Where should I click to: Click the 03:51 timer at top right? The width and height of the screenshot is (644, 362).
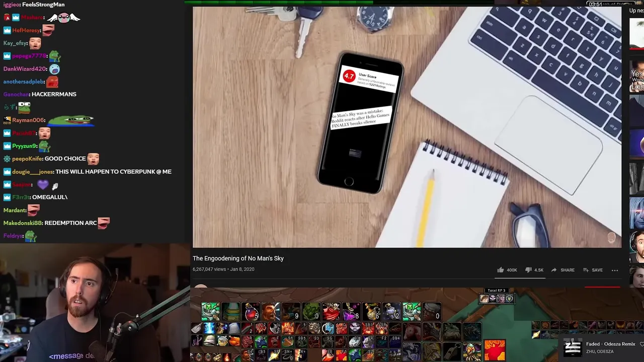[x=595, y=4]
